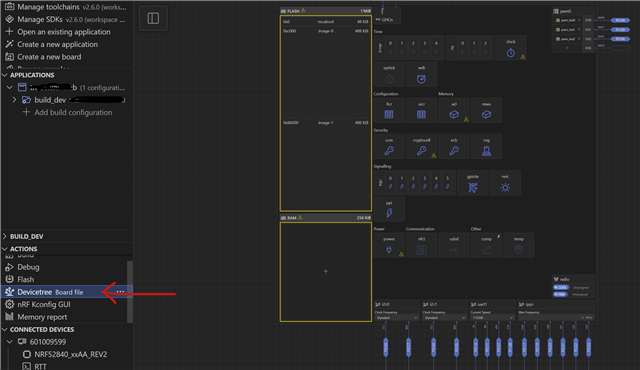640x370 pixels.
Task: Create a new board
Action: 43,57
